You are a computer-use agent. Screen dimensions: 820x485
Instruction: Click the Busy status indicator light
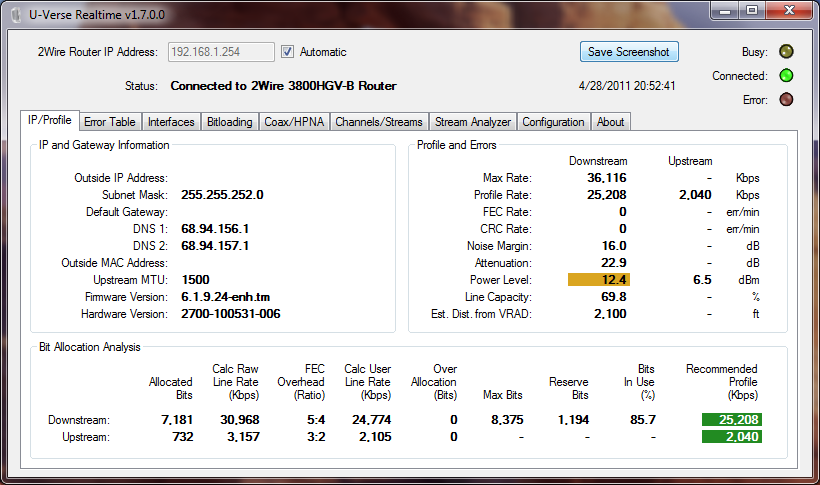click(786, 51)
